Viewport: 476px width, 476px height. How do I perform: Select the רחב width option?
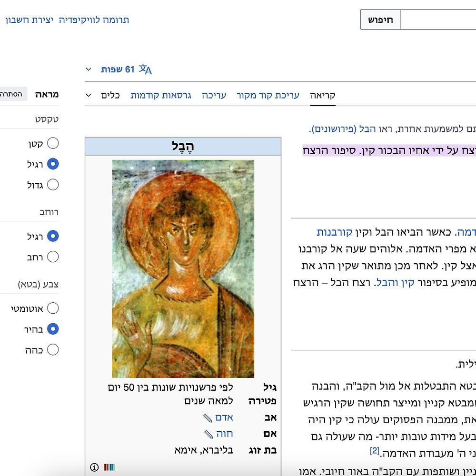(x=53, y=257)
